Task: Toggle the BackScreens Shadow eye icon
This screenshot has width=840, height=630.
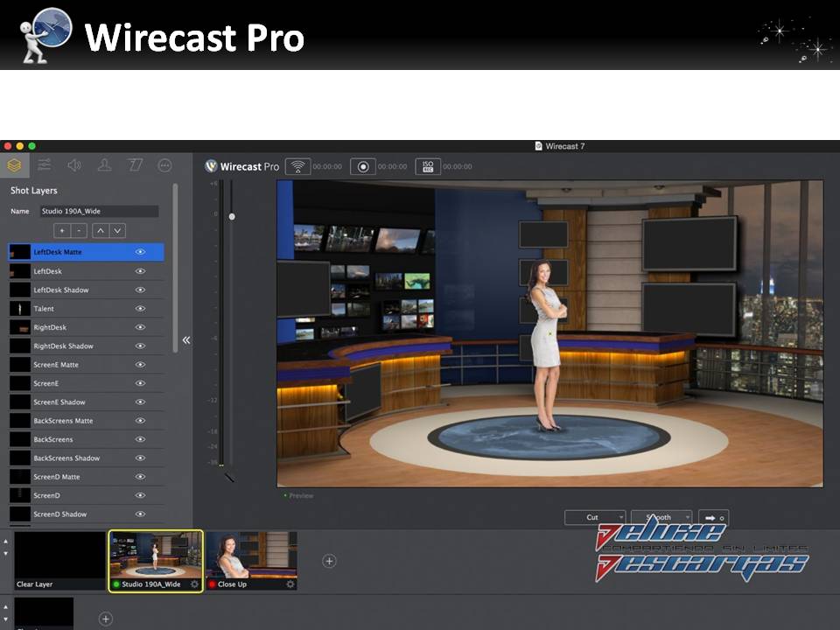Action: [x=140, y=458]
